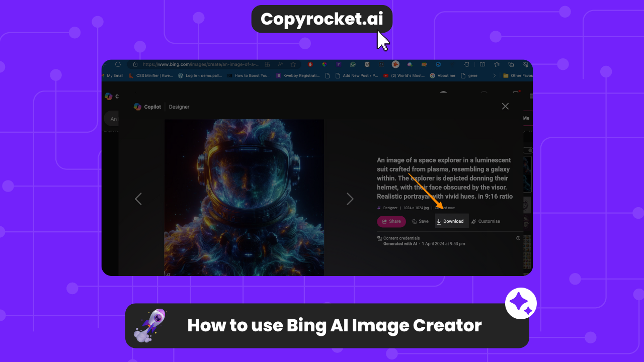Go to the next image arrow
The image size is (644, 362).
tap(350, 199)
